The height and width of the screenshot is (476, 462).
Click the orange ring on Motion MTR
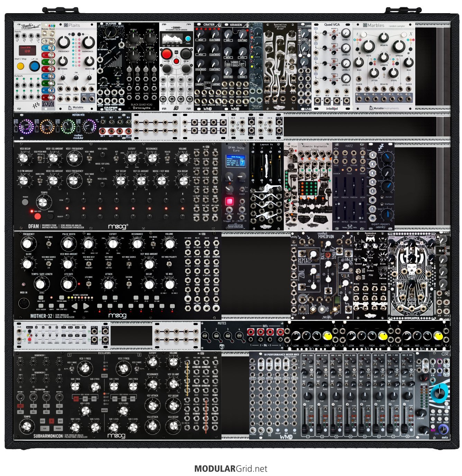pyautogui.click(x=47, y=127)
